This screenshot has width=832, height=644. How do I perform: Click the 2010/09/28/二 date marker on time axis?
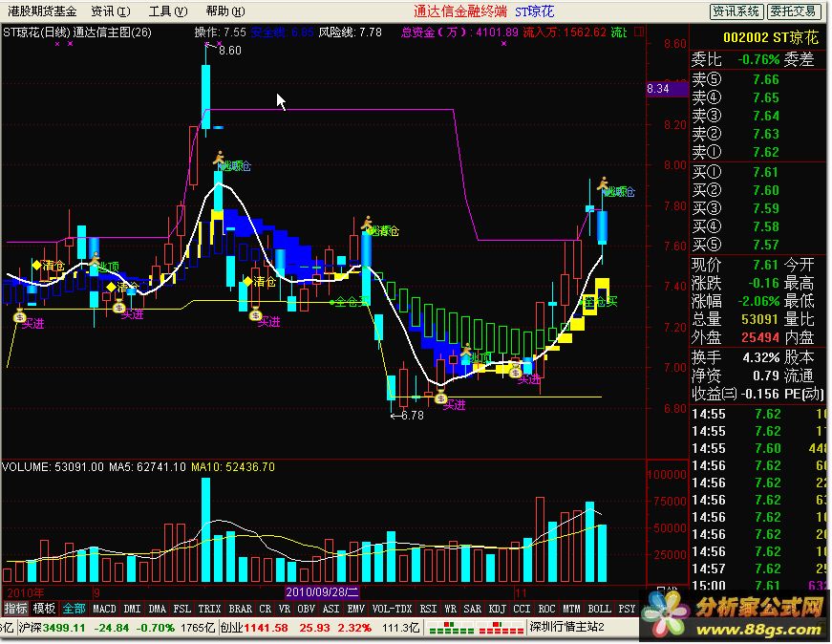click(x=322, y=592)
